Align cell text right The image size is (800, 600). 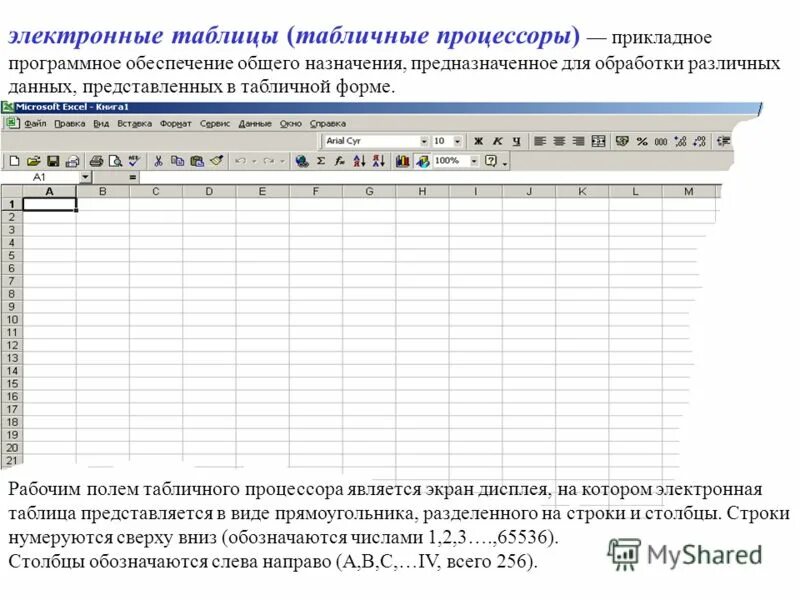point(579,141)
